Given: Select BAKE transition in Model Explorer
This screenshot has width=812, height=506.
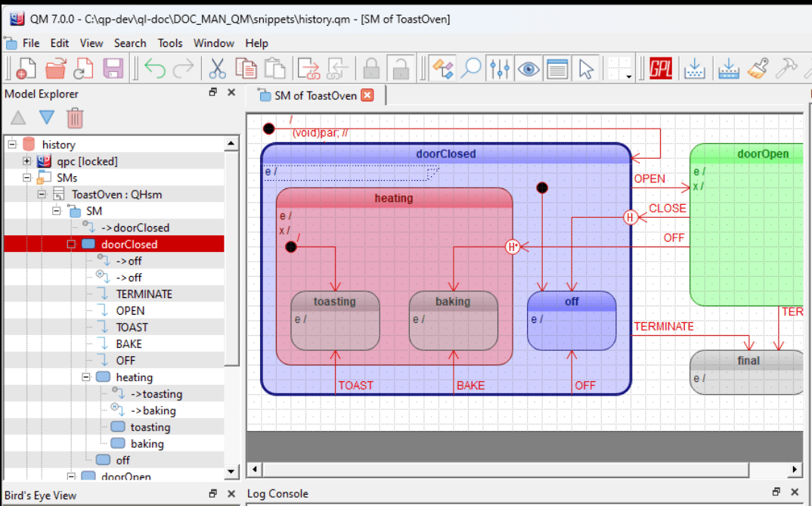Looking at the screenshot, I should [129, 344].
